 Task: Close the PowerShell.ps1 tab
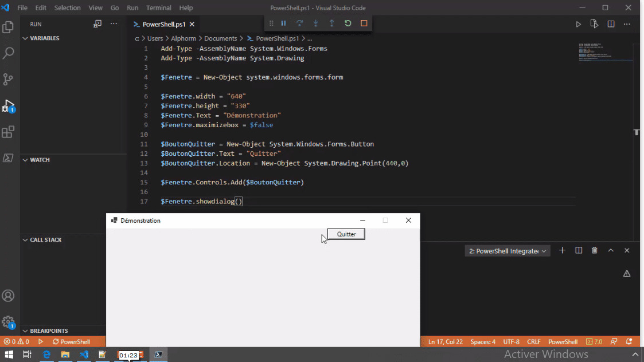(192, 24)
